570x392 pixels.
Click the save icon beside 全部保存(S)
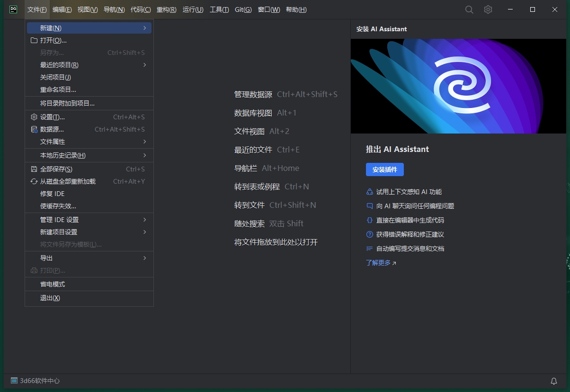point(34,169)
